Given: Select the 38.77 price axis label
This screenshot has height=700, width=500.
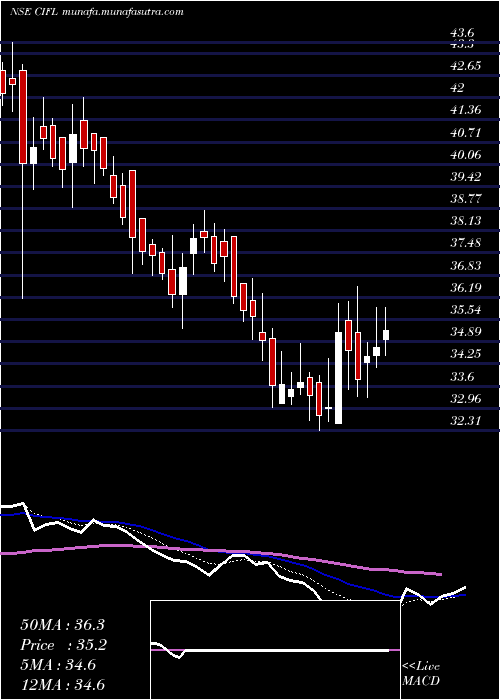Looking at the screenshot, I should [x=466, y=199].
